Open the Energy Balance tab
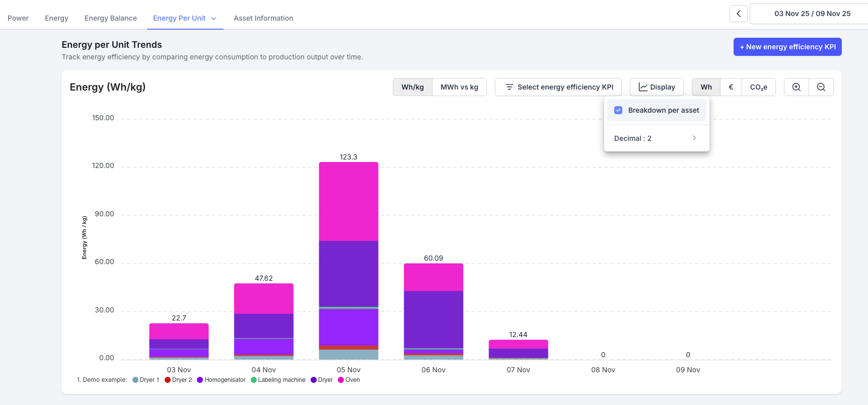 [111, 18]
